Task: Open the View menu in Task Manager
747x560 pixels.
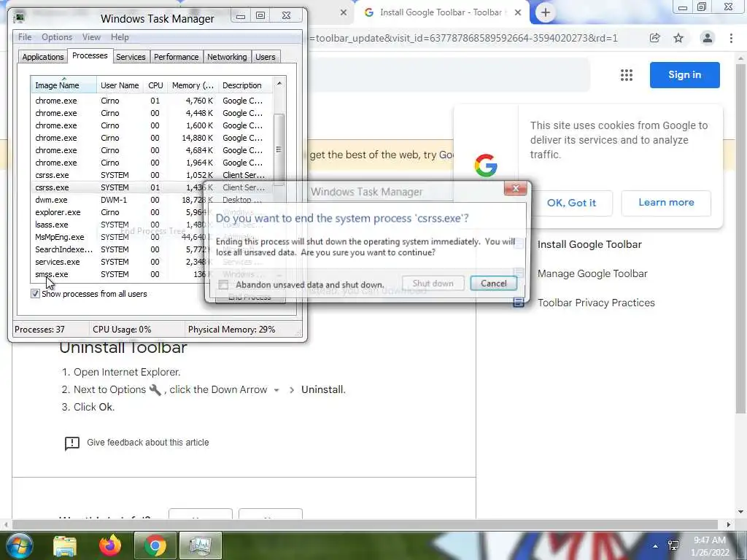Action: 91,37
